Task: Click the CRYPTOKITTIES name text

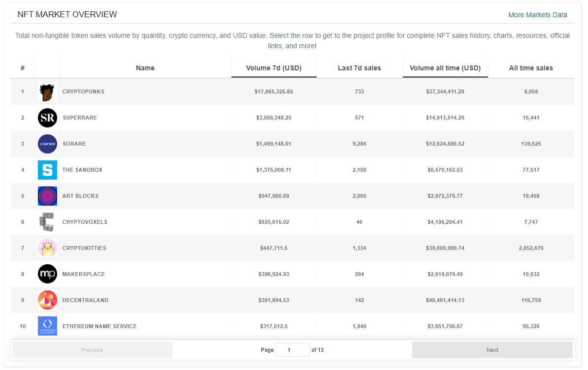Action: pos(84,248)
